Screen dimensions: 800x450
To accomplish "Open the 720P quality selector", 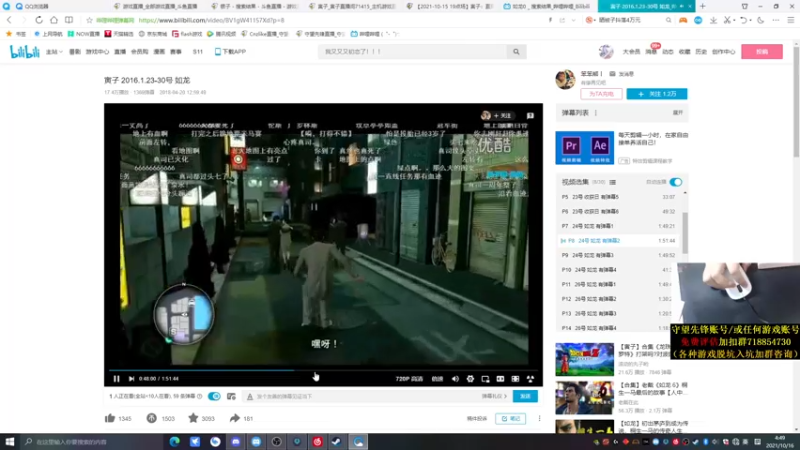I will point(409,379).
